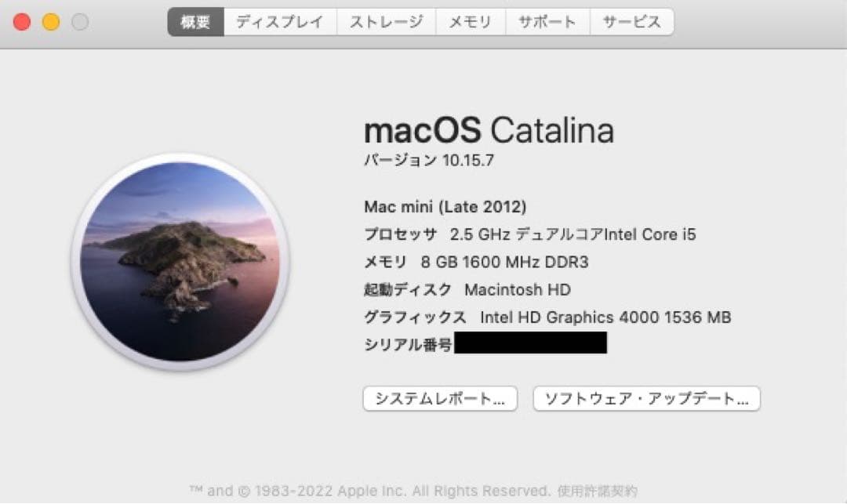
Task: Switch to the サポート tab
Action: tap(548, 21)
